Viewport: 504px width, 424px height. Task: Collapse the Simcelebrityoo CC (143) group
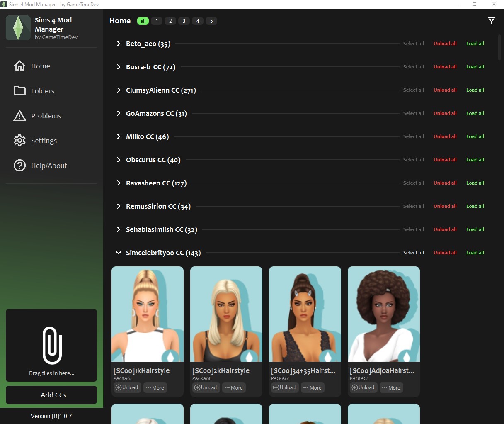pyautogui.click(x=119, y=253)
